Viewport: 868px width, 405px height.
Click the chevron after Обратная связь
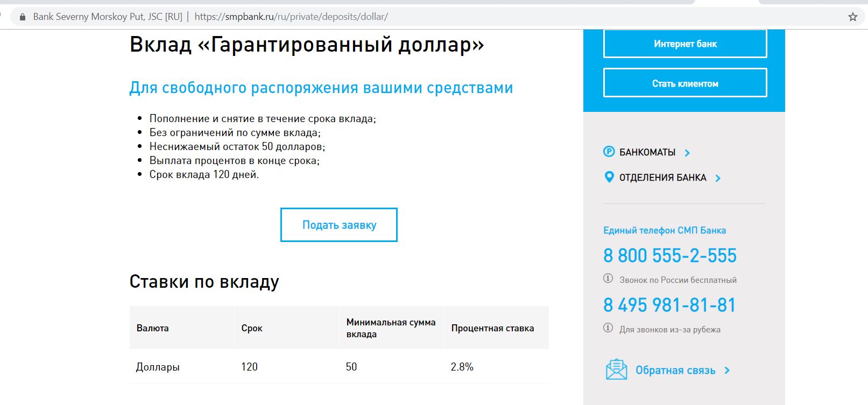click(727, 370)
